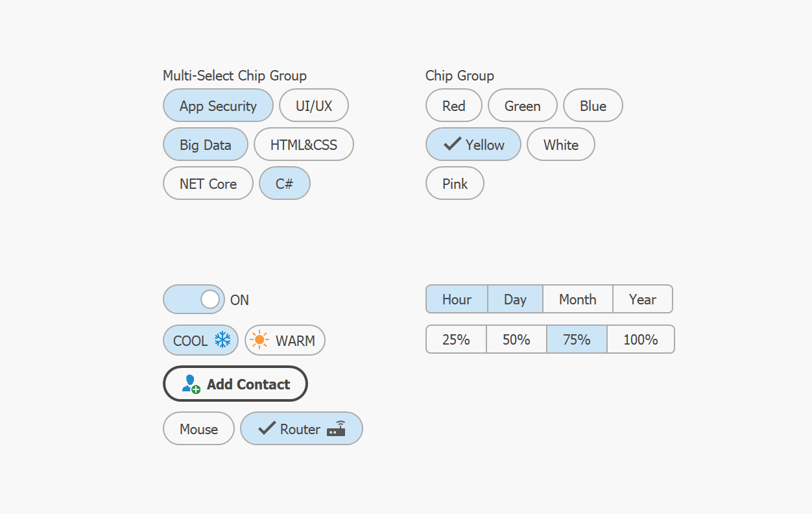Click the router device icon
The image size is (812, 514).
[x=336, y=428]
